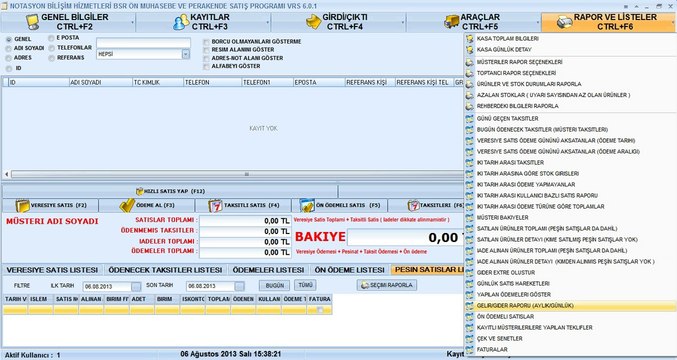
Task: Click icon next to IKI TARIH ARASI ÖDEME YAPMAYANLAR
Action: (470, 185)
